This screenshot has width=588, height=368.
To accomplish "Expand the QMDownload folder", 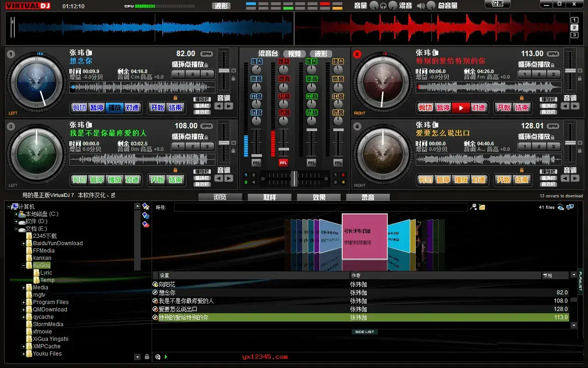I will 23,310.
